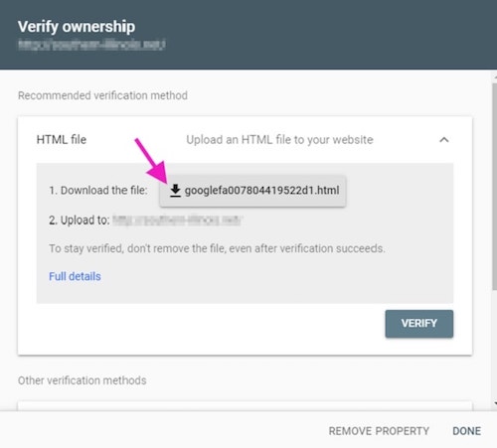Click the download arrow icon beside the filename
The image size is (497, 448).
175,191
